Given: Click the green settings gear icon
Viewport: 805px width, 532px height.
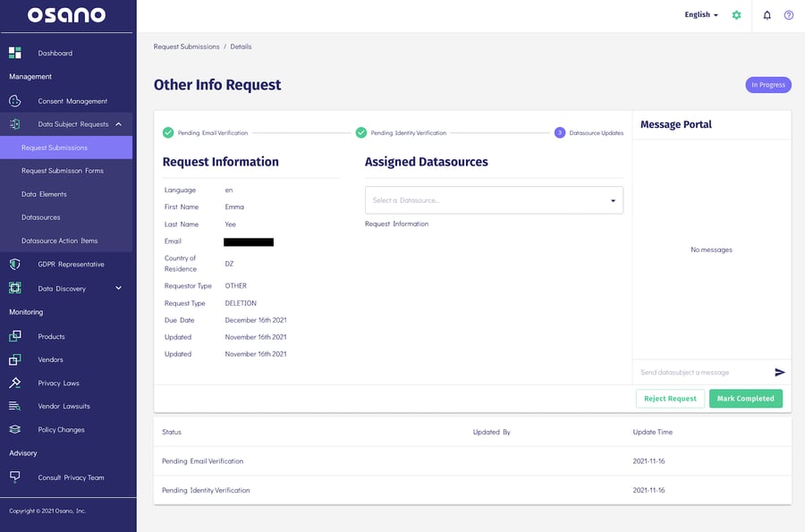Looking at the screenshot, I should coord(736,15).
